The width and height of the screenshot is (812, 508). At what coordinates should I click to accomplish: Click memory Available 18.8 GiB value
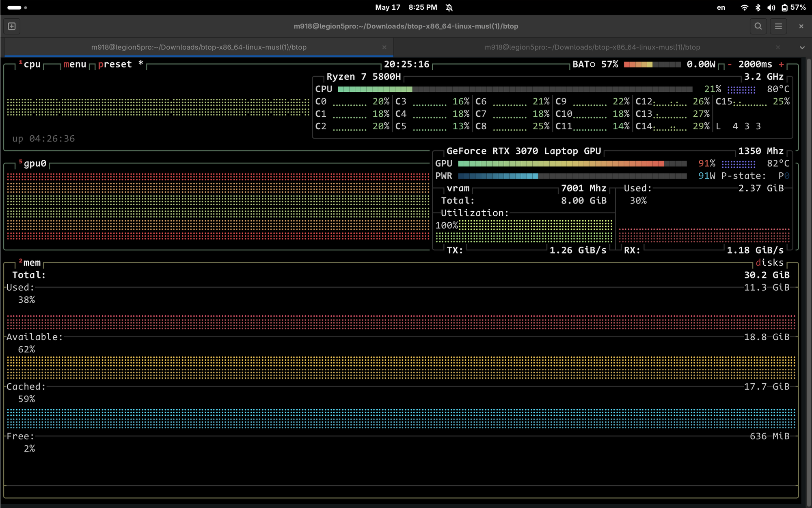[x=767, y=337]
